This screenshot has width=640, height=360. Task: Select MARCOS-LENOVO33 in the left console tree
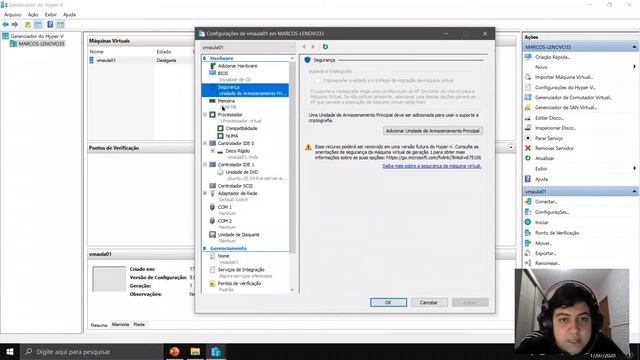(x=41, y=44)
